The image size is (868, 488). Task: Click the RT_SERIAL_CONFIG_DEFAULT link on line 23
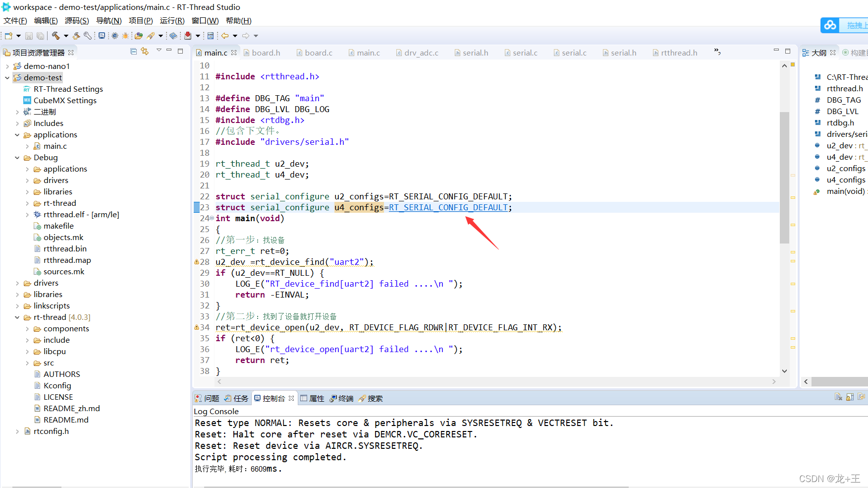pos(448,207)
